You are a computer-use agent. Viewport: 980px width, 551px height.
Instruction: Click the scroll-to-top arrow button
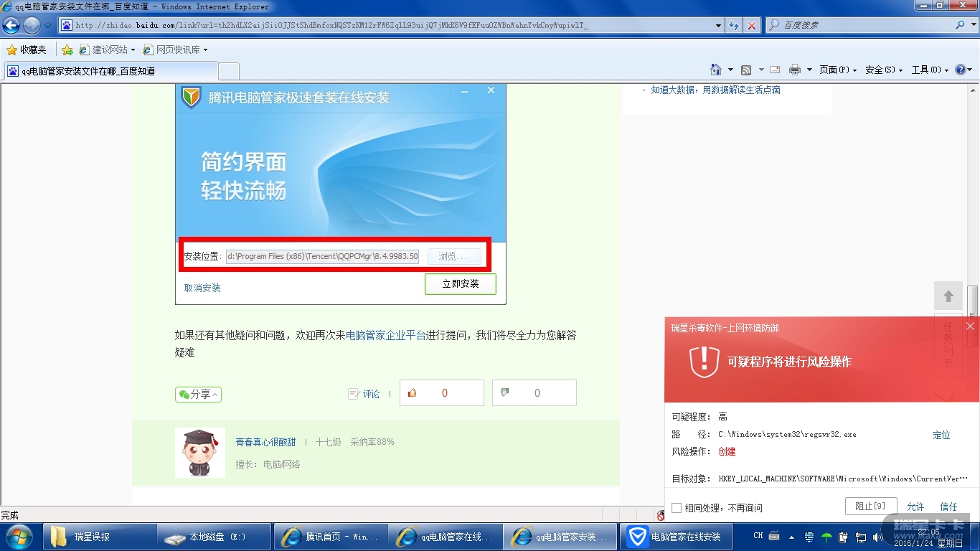tap(948, 296)
